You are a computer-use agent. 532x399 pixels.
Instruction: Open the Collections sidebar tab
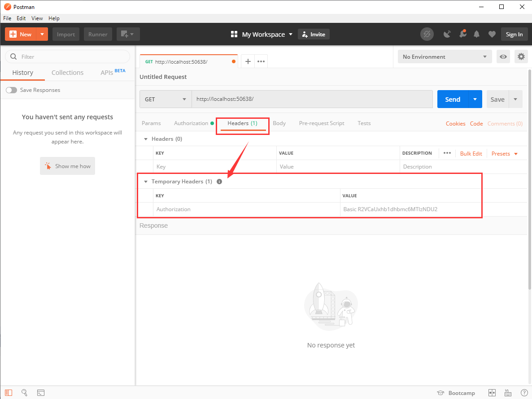point(67,73)
